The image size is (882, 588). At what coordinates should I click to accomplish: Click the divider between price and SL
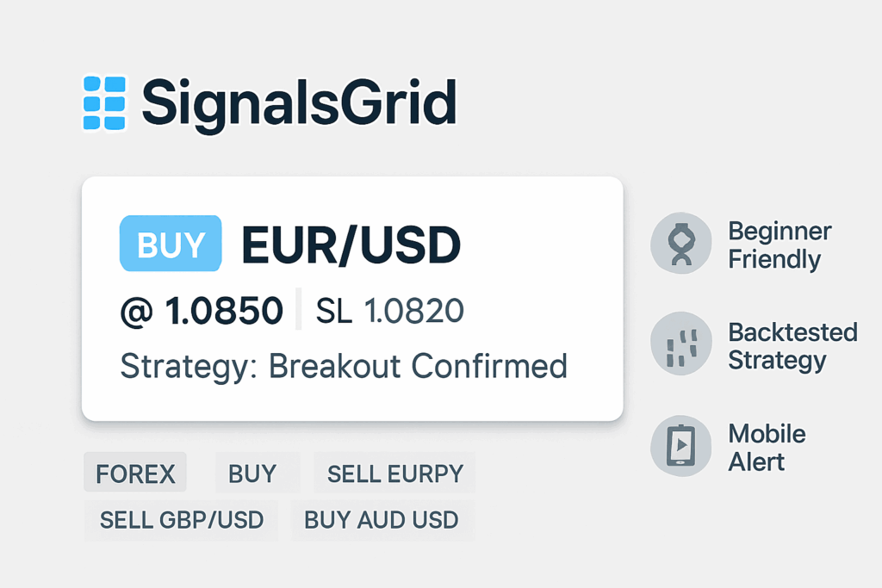click(298, 311)
